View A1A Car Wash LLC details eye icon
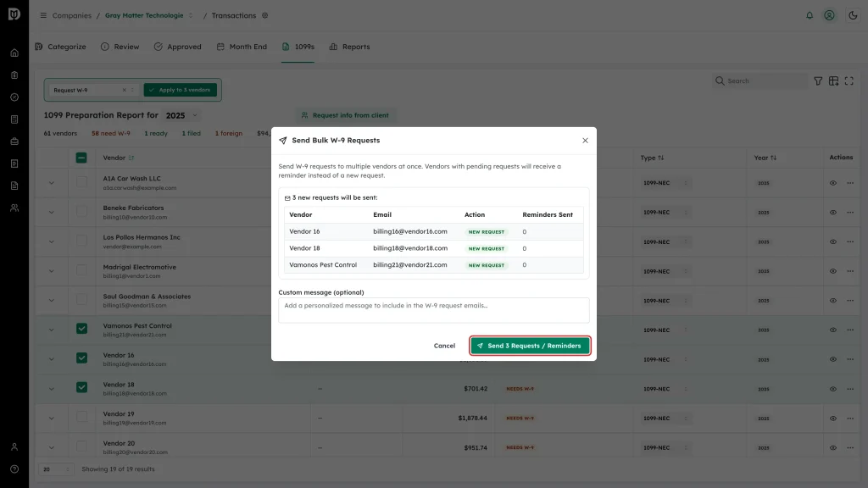The width and height of the screenshot is (868, 488). (832, 183)
